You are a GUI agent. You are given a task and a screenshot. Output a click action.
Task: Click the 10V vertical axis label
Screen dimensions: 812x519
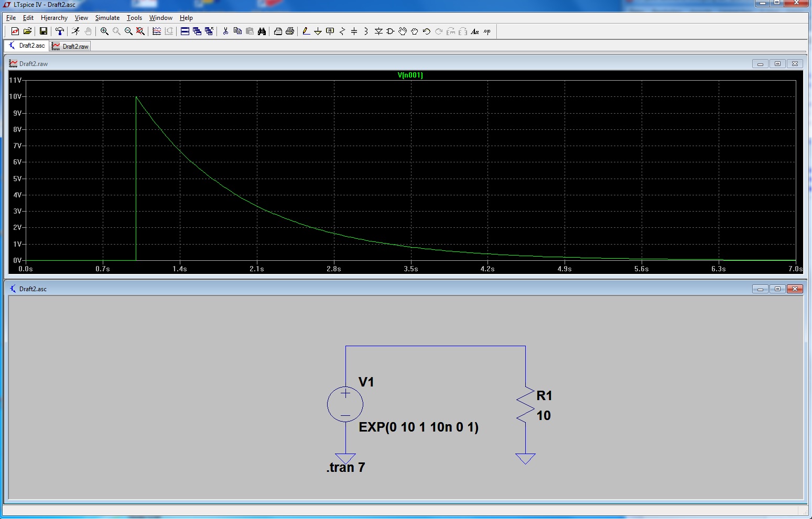15,96
